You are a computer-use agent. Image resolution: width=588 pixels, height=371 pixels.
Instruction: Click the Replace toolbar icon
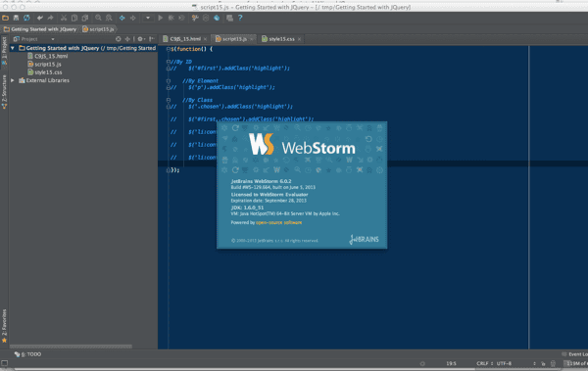point(109,18)
